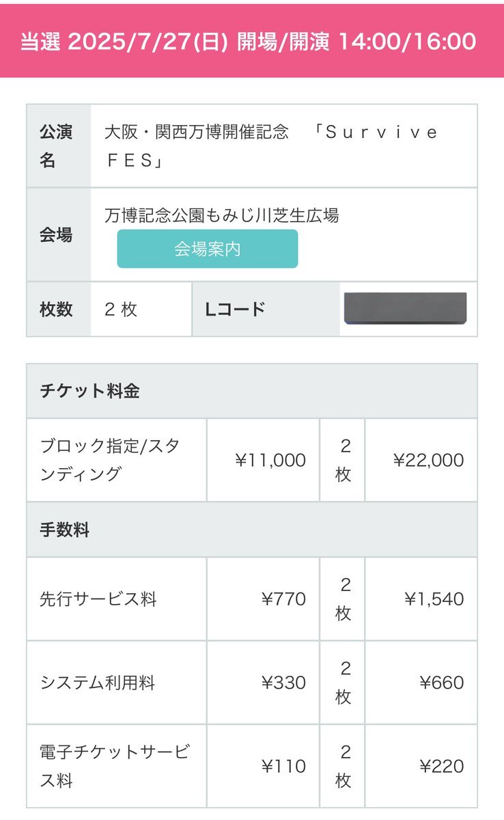Select the 万博記念公園もみじ川芝生広場 venue name
This screenshot has height=820, width=504.
pos(221,216)
